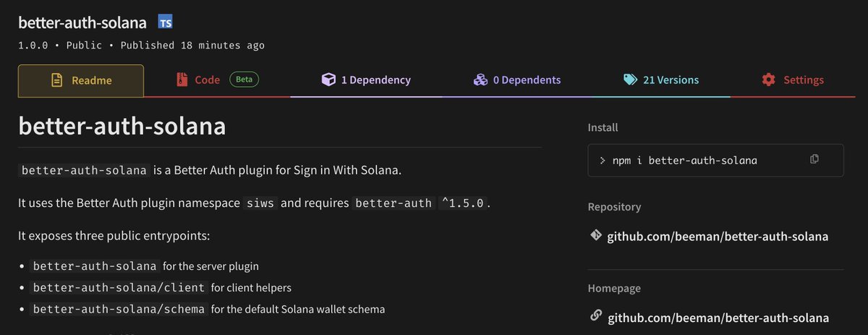Go to the Settings tab
Viewport: 868px width, 335px height.
point(793,80)
